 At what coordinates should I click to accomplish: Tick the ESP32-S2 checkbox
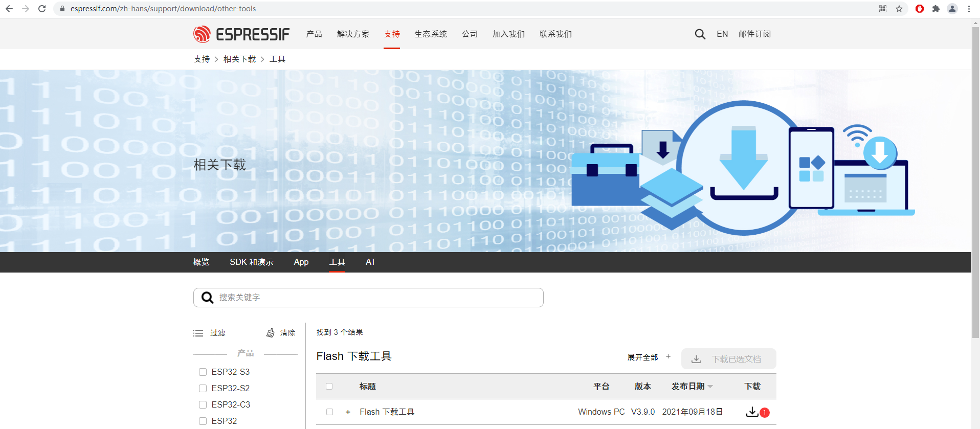click(203, 388)
